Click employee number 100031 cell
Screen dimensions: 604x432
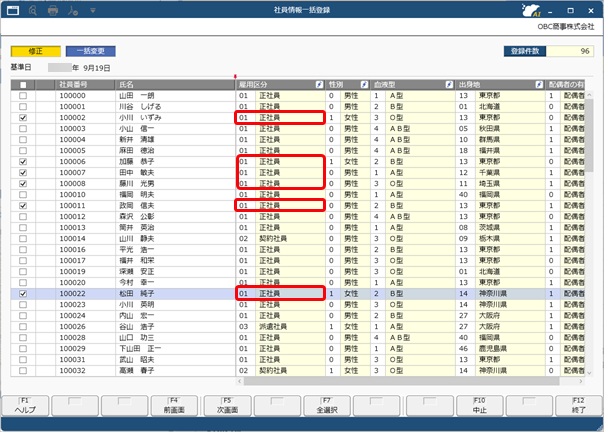pos(85,360)
